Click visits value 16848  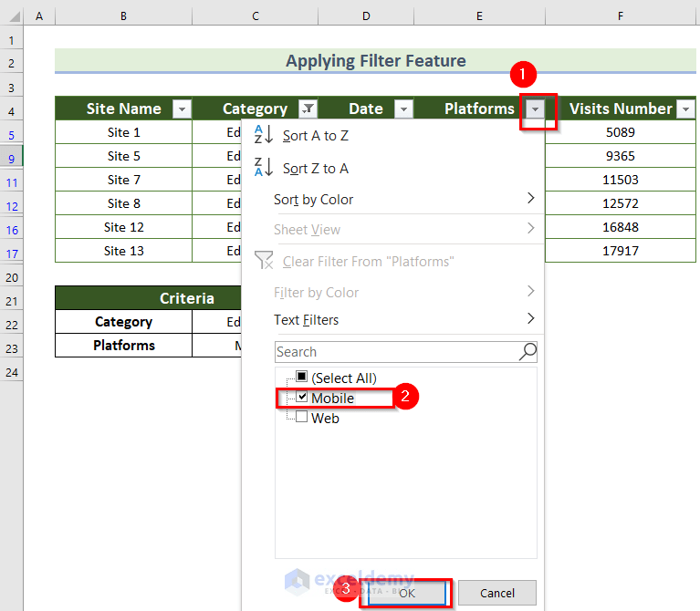coord(621,227)
